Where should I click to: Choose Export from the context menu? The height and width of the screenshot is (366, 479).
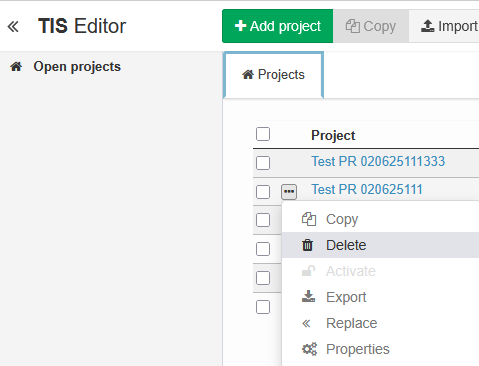380,297
